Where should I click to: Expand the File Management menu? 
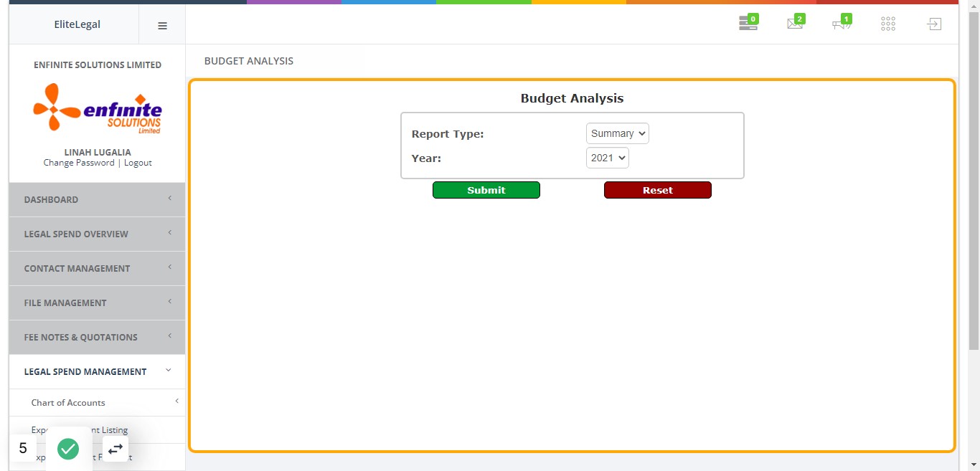click(x=97, y=303)
